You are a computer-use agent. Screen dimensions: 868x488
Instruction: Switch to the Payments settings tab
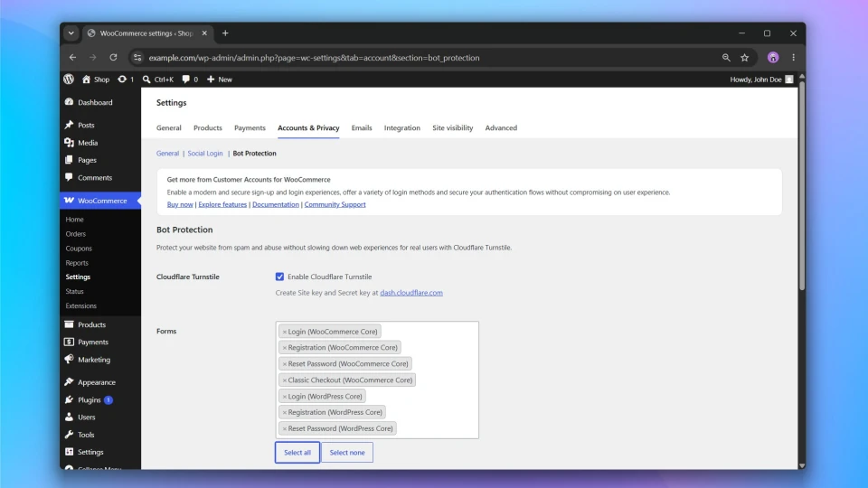[x=250, y=127]
